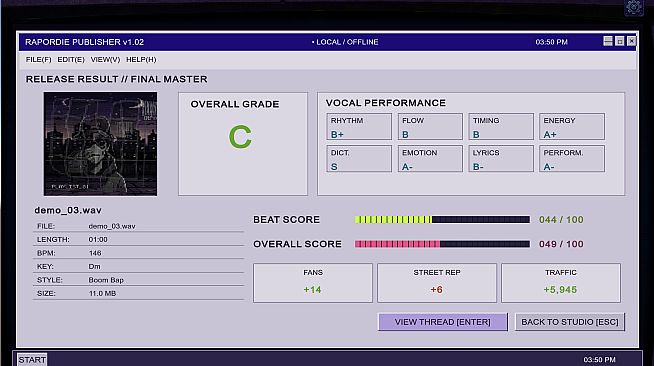Click the 049 / 100 overall score text

pyautogui.click(x=561, y=244)
